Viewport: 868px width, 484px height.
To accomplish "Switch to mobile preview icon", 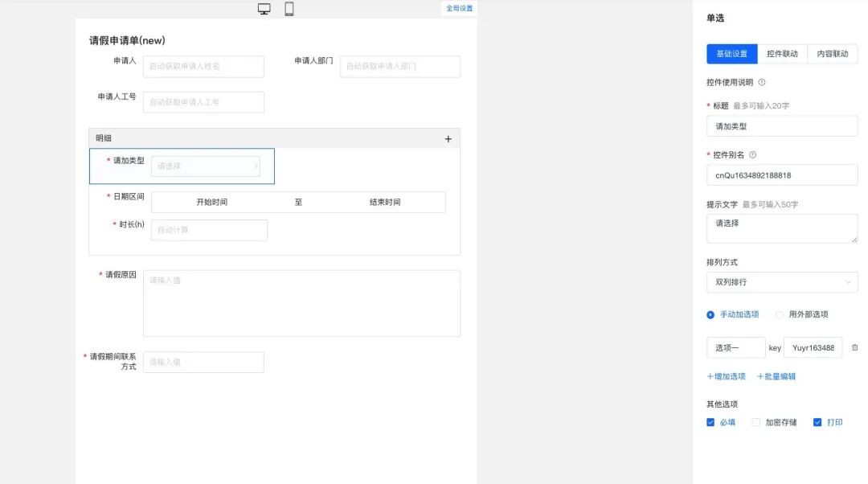I will 289,9.
